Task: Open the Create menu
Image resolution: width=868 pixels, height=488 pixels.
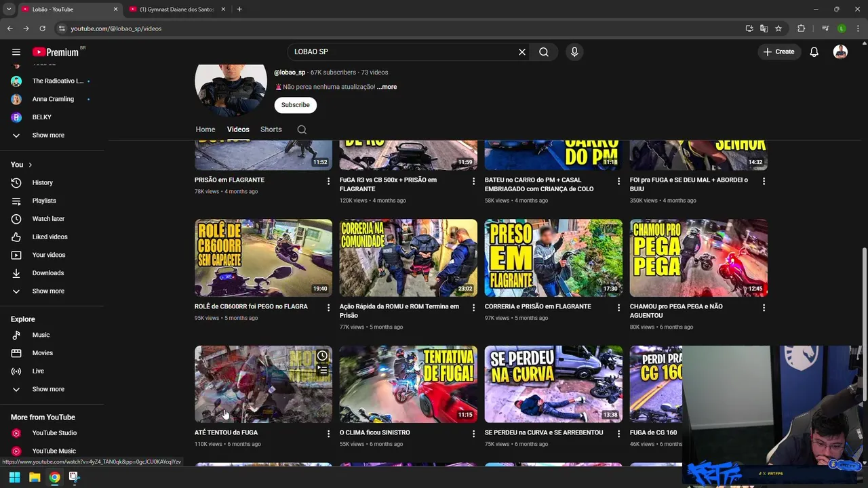Action: (x=778, y=52)
